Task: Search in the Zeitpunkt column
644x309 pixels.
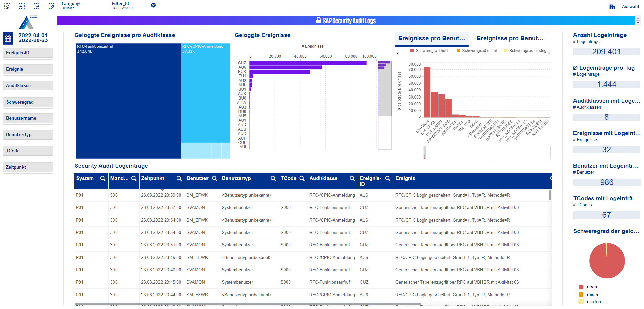Action: pyautogui.click(x=179, y=178)
